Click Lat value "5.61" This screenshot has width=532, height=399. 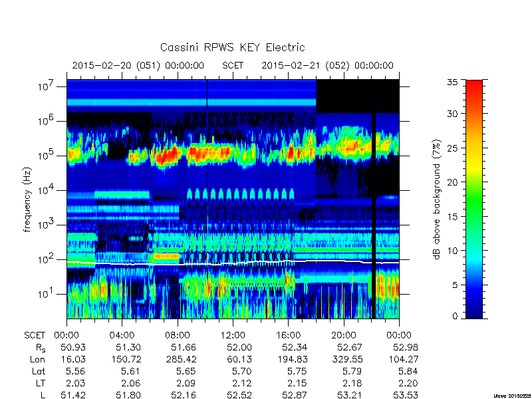[x=131, y=371]
